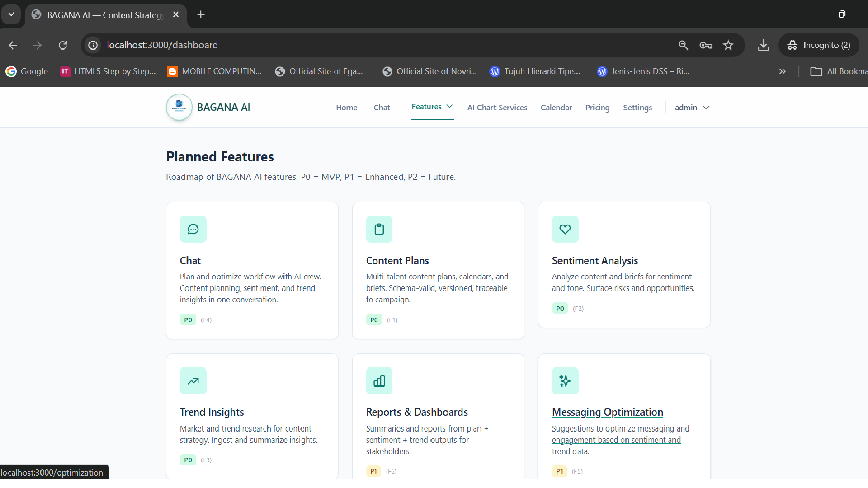Viewport: 868px width, 488px height.
Task: Navigate to the Pricing page
Action: click(597, 107)
